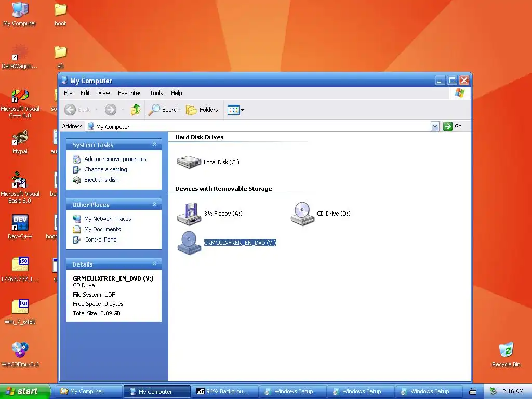Switch to first My Computer taskbar button
The image size is (532, 399).
coord(88,391)
